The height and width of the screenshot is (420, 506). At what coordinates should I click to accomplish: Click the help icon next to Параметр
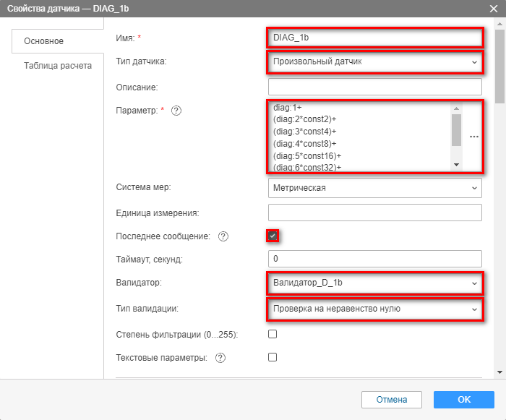tap(176, 111)
